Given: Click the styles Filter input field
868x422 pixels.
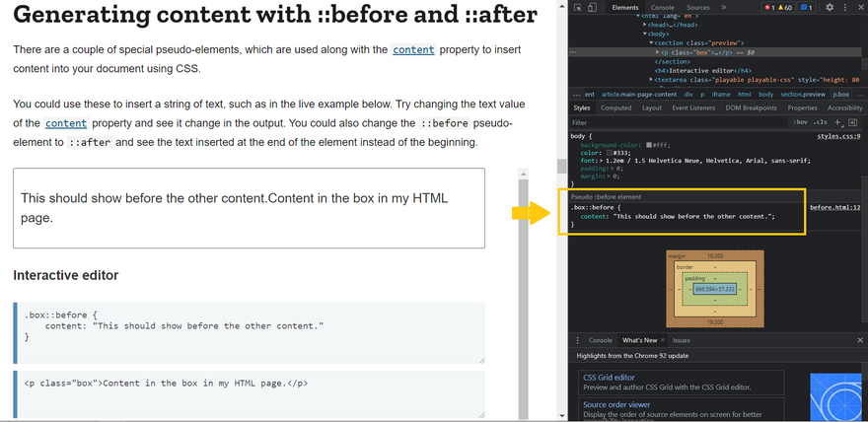Looking at the screenshot, I should (x=671, y=122).
